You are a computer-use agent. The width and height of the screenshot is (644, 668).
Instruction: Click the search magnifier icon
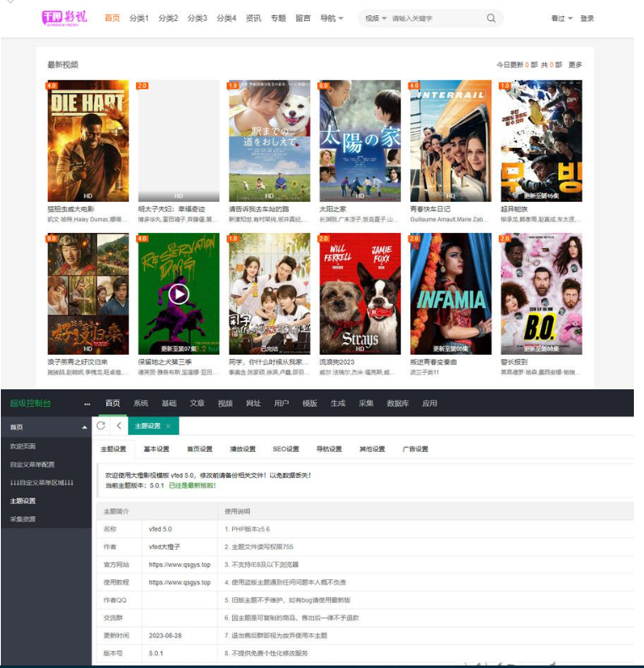coord(491,18)
